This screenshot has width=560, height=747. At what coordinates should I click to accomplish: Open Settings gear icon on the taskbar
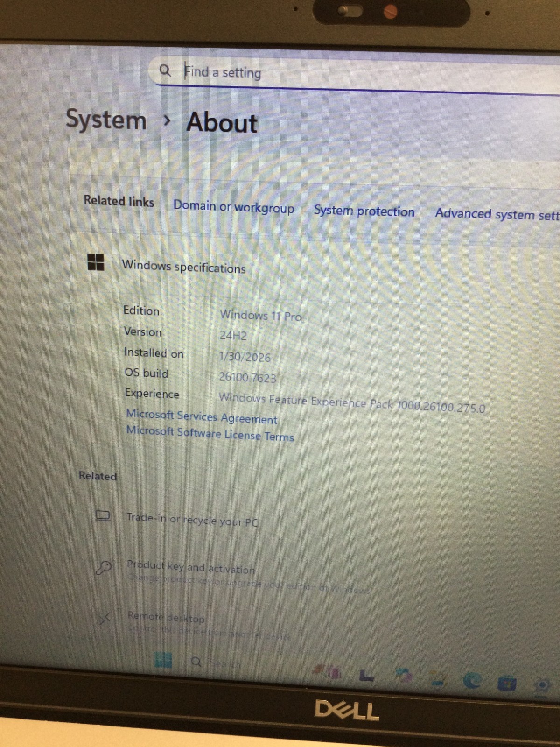(x=542, y=685)
